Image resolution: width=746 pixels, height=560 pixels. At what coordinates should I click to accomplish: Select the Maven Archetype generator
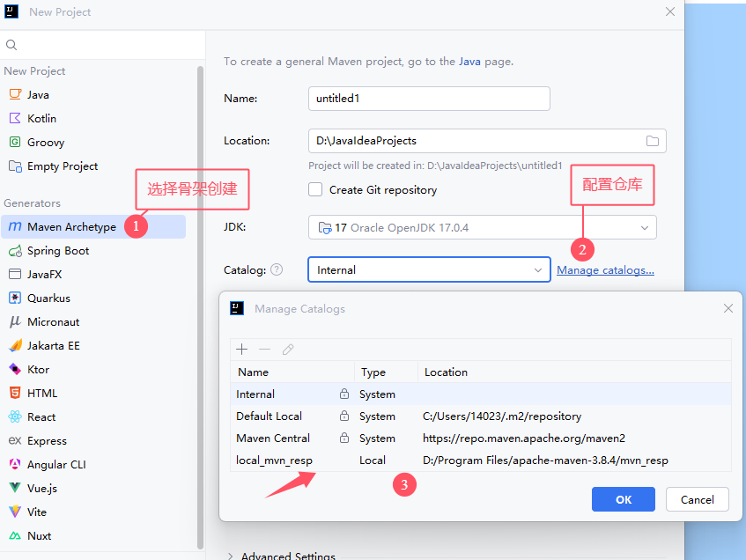pyautogui.click(x=93, y=227)
